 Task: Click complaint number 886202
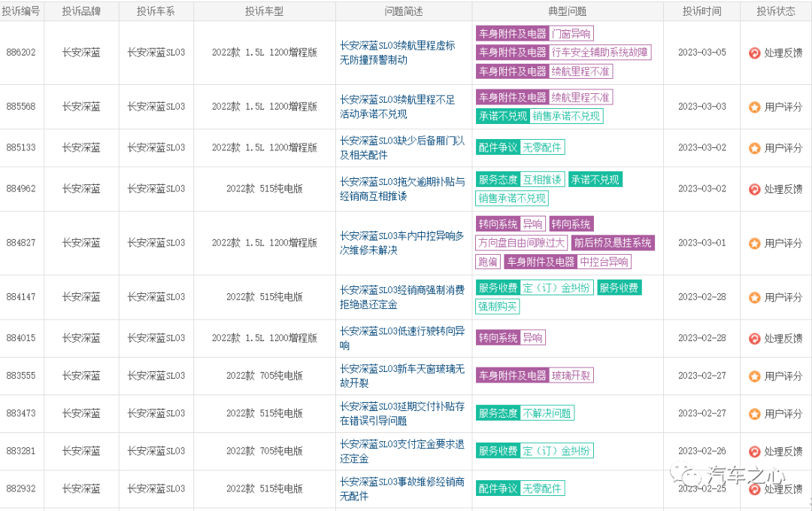click(x=21, y=53)
